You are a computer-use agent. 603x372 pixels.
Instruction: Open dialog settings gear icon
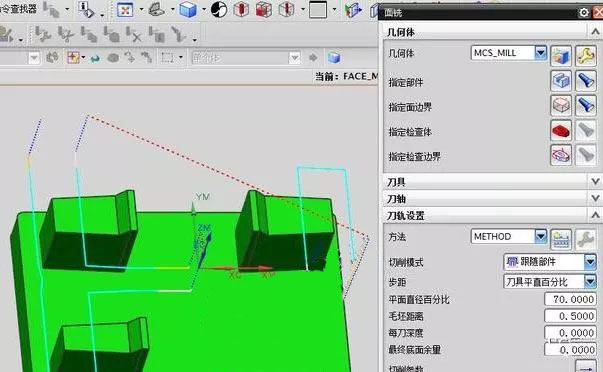(584, 13)
